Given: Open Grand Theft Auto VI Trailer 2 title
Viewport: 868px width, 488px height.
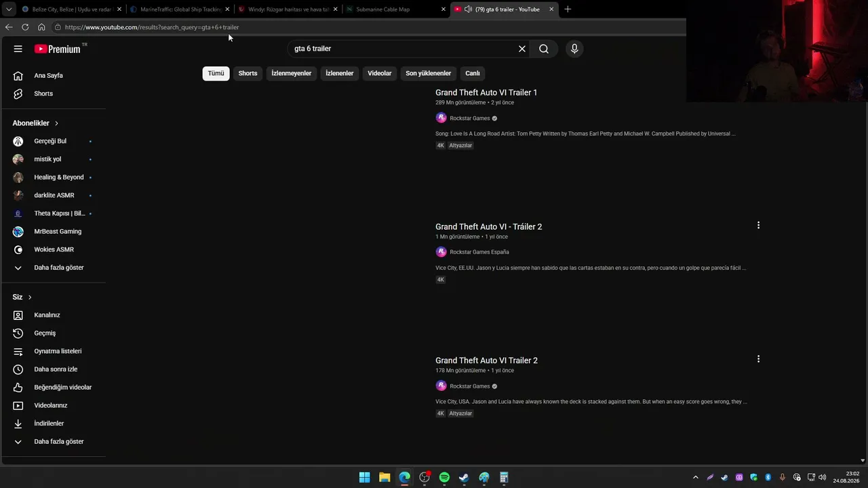Looking at the screenshot, I should [x=486, y=361].
